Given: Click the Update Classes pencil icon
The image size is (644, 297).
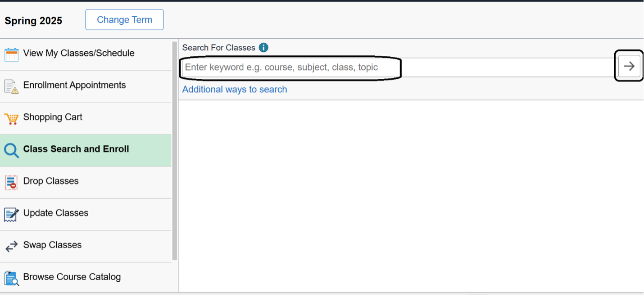Looking at the screenshot, I should click(11, 214).
